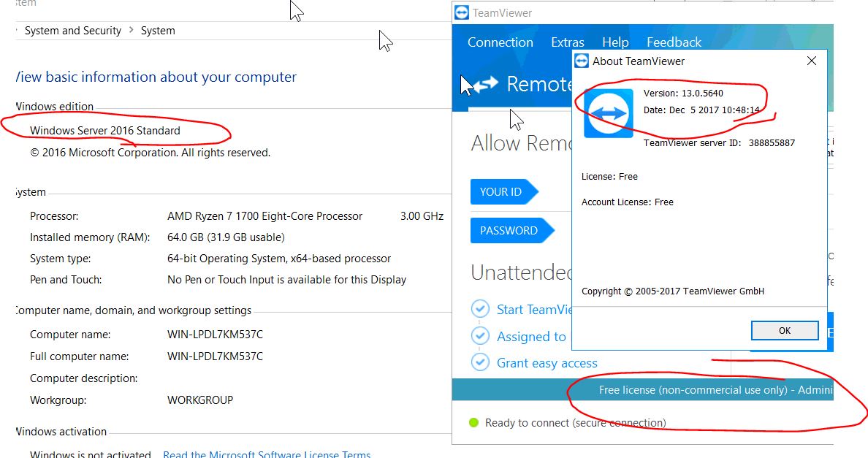Select Date: Dec 5 2017 10:48:14 text
868x458 pixels.
pos(701,110)
